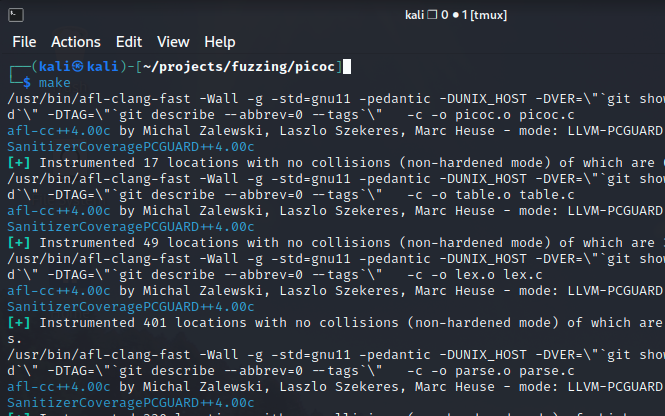Open the Edit menu
Image resolution: width=665 pixels, height=416 pixels.
(x=129, y=42)
